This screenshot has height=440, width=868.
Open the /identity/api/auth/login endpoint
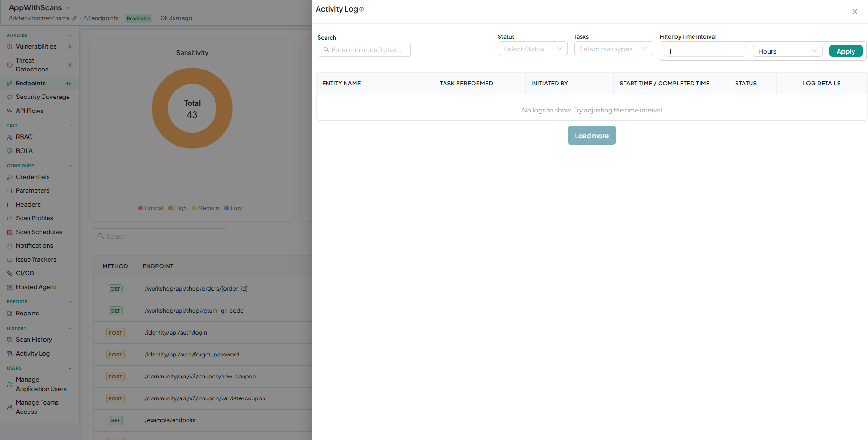[x=176, y=333]
